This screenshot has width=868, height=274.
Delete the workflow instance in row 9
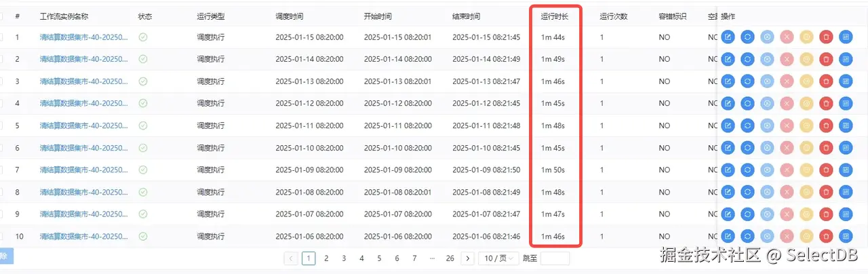coord(826,214)
